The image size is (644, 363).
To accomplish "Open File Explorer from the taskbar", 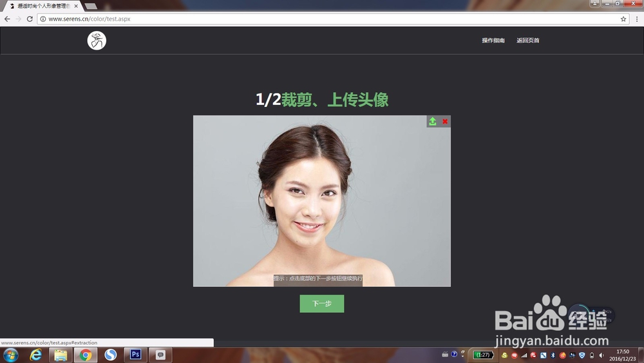I will pos(61,355).
